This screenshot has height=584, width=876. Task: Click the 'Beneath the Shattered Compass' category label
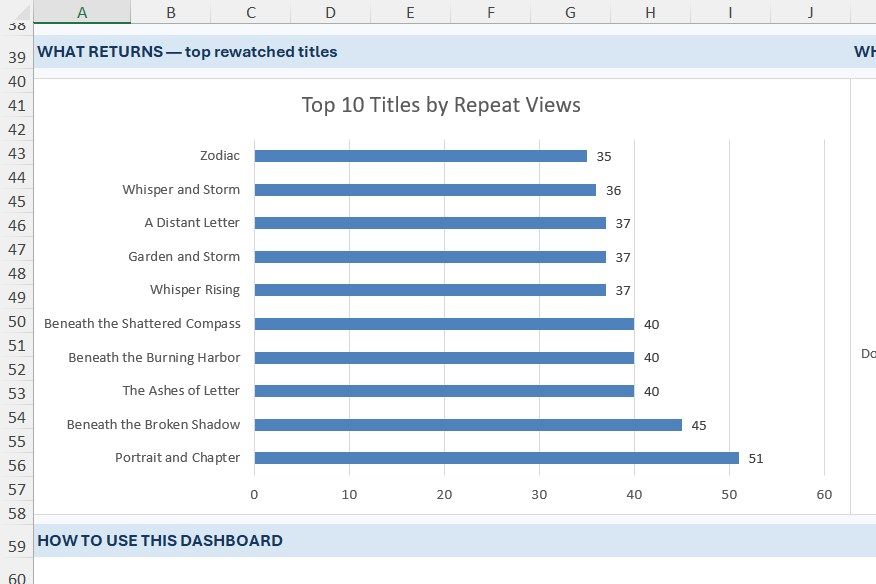click(142, 324)
